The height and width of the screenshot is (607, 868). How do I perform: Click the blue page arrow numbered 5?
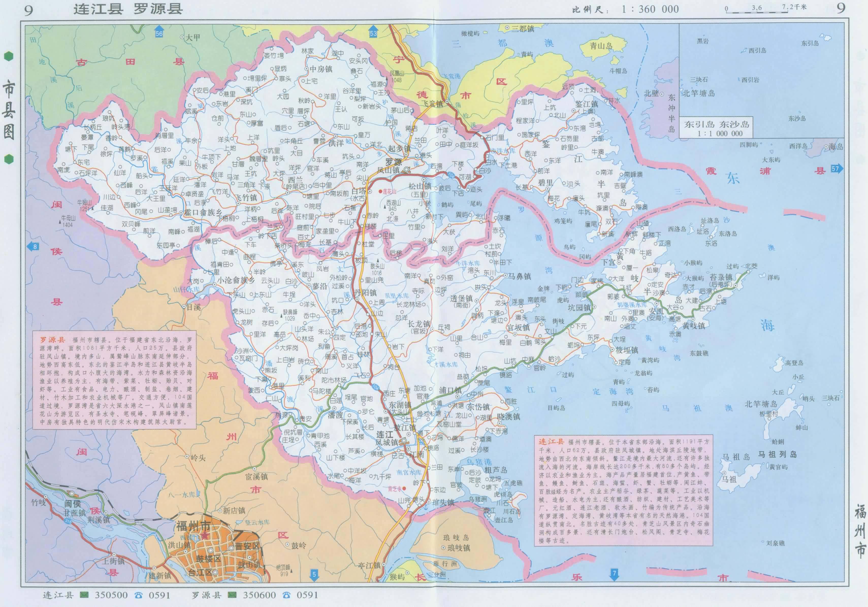314,575
